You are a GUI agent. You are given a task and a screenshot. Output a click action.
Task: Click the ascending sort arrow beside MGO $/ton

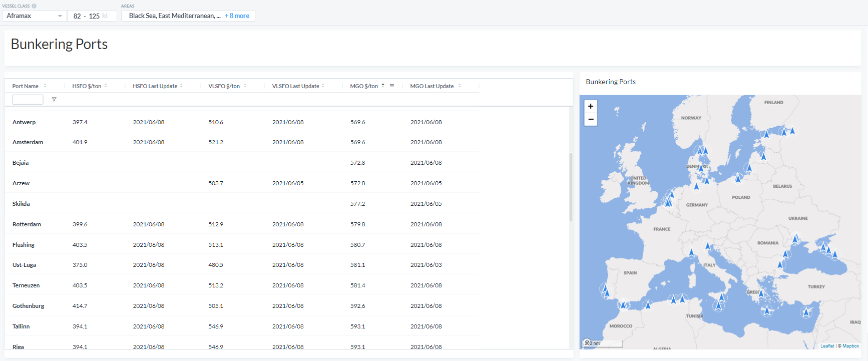(x=383, y=85)
